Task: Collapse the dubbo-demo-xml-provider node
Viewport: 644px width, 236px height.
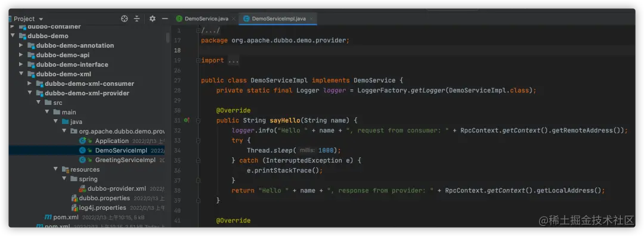Action: coord(30,93)
